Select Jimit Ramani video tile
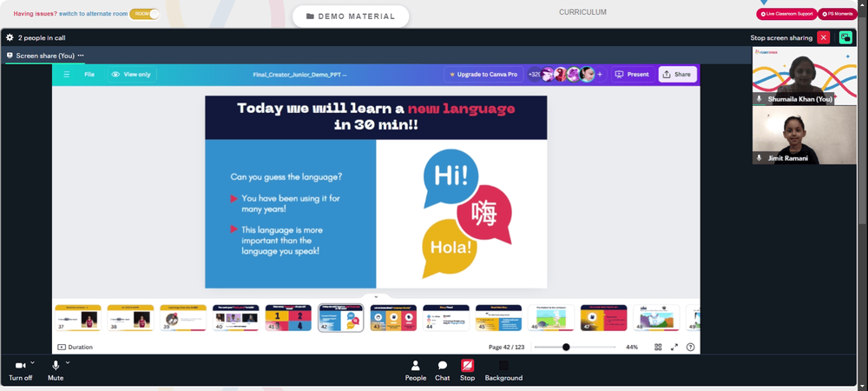Image resolution: width=868 pixels, height=391 pixels. [804, 136]
